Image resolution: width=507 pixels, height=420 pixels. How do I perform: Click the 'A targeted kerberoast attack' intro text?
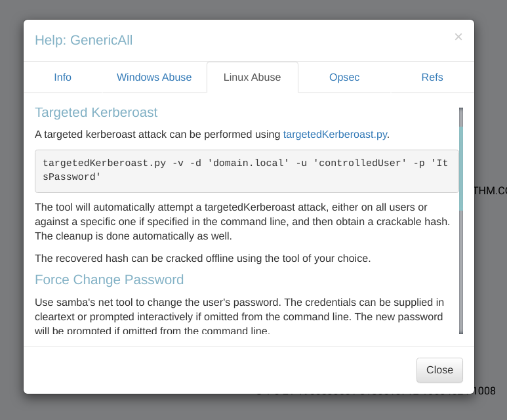point(157,135)
